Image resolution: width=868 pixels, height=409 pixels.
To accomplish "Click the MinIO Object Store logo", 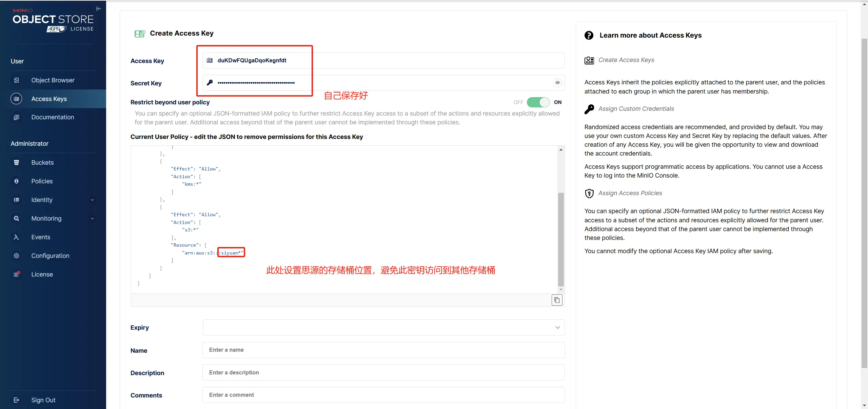I will coord(53,20).
